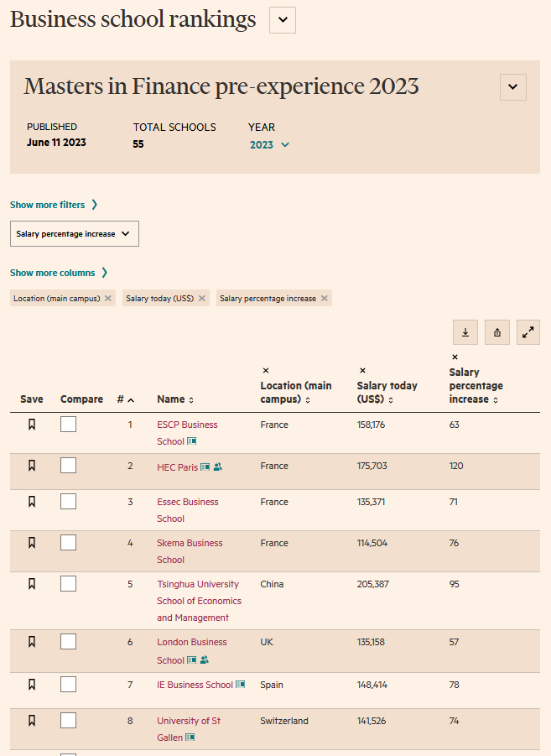Screen dimensions: 551x756
Task: Expand Show more filters
Action: pos(54,205)
